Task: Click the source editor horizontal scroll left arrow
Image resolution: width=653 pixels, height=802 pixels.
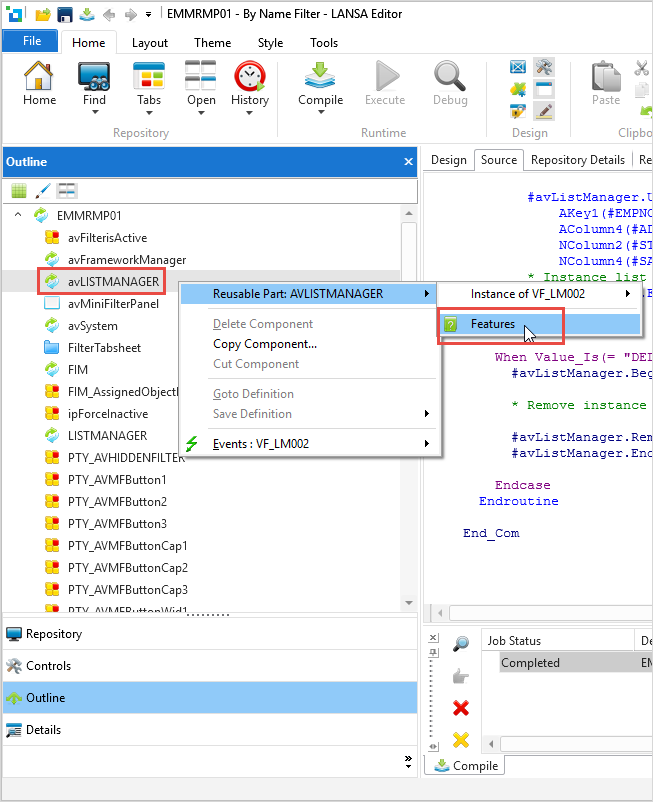Action: (440, 612)
